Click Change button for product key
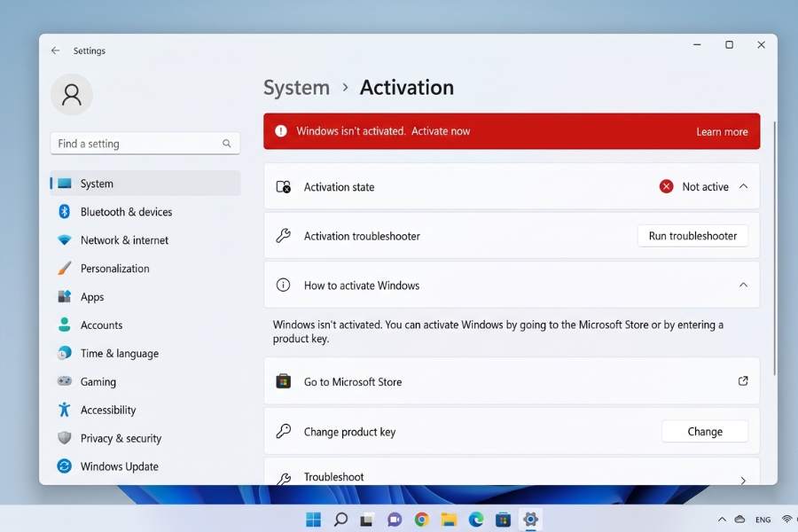This screenshot has height=532, width=798. [705, 431]
